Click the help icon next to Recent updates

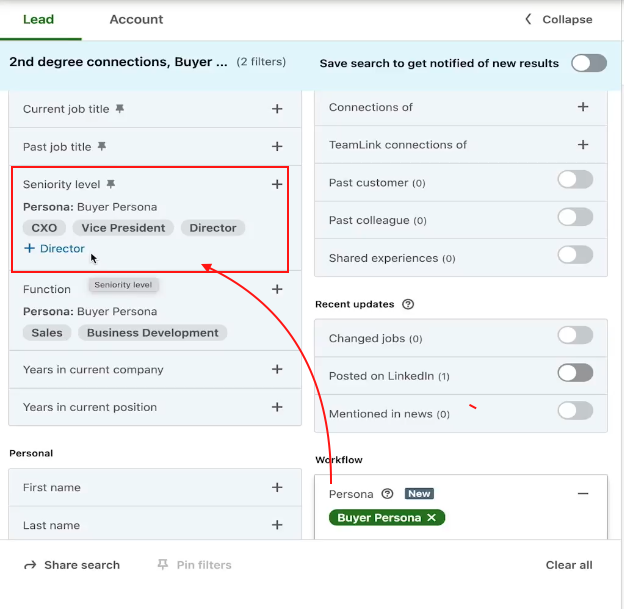click(407, 304)
